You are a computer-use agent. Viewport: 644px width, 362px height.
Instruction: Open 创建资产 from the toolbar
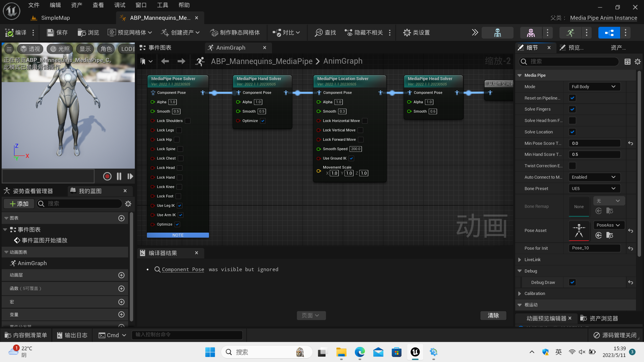pos(180,33)
